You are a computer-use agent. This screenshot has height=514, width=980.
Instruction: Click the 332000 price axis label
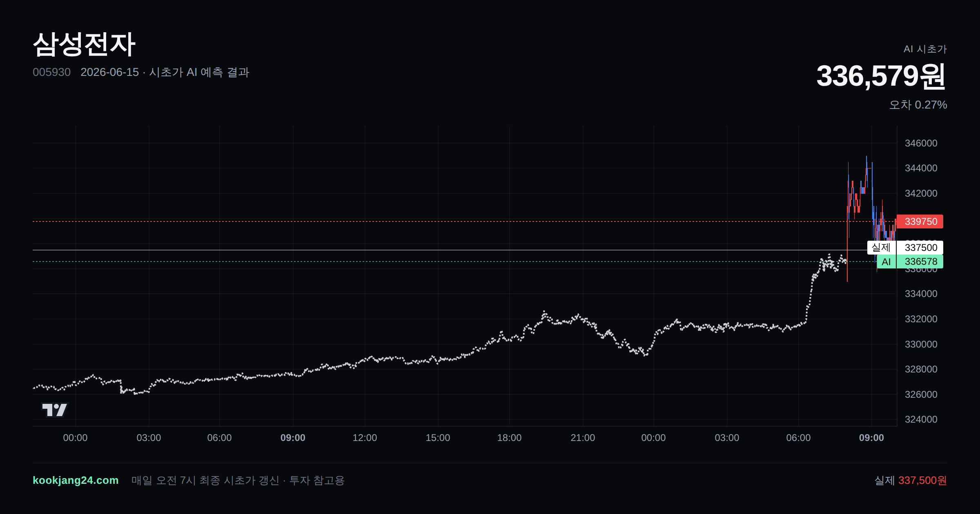[x=921, y=319]
